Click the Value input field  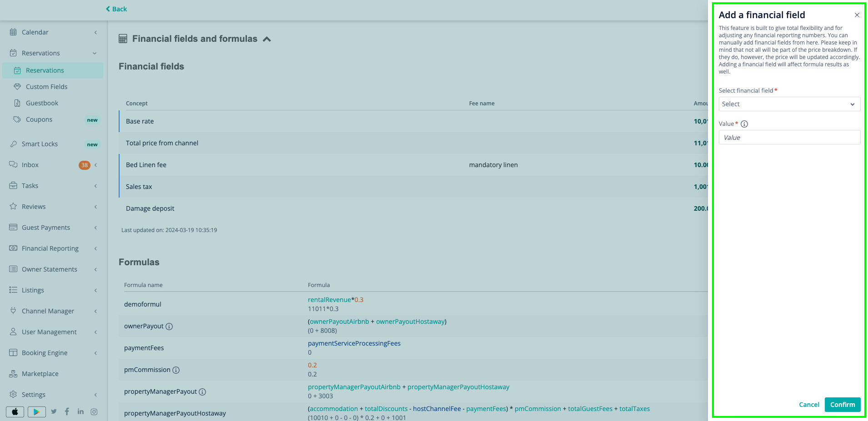coord(789,137)
